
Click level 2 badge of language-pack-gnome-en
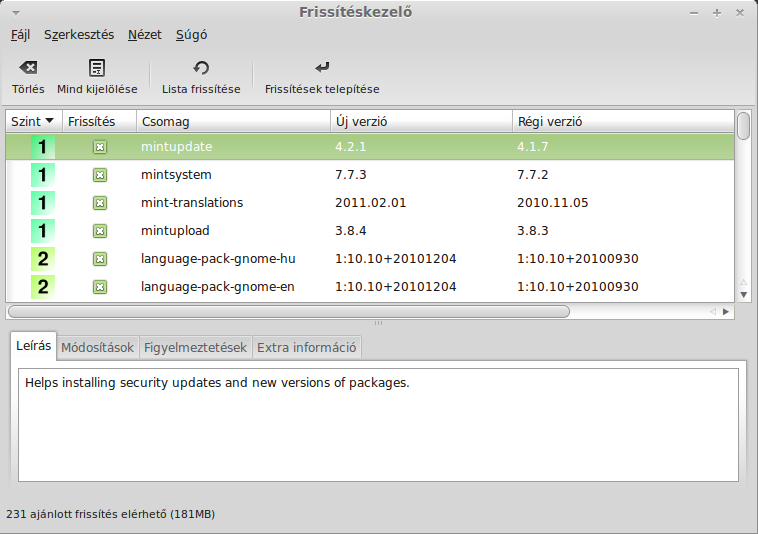pos(43,287)
